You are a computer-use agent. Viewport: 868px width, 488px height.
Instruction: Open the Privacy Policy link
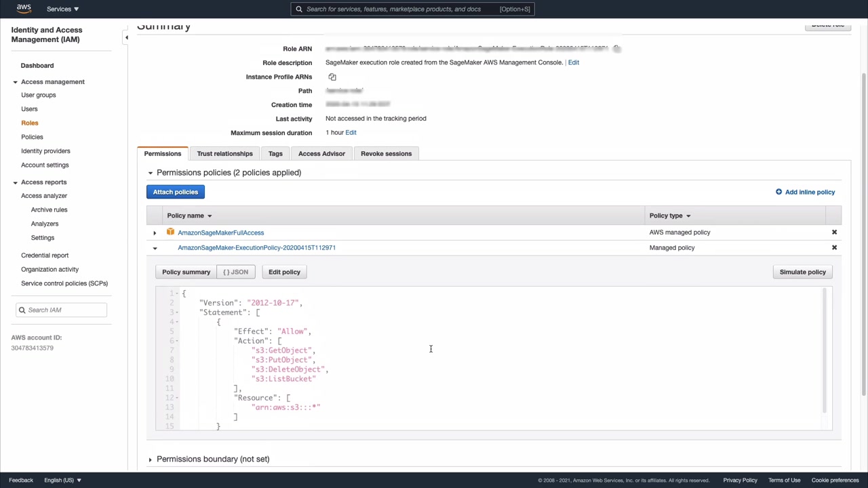(x=741, y=481)
